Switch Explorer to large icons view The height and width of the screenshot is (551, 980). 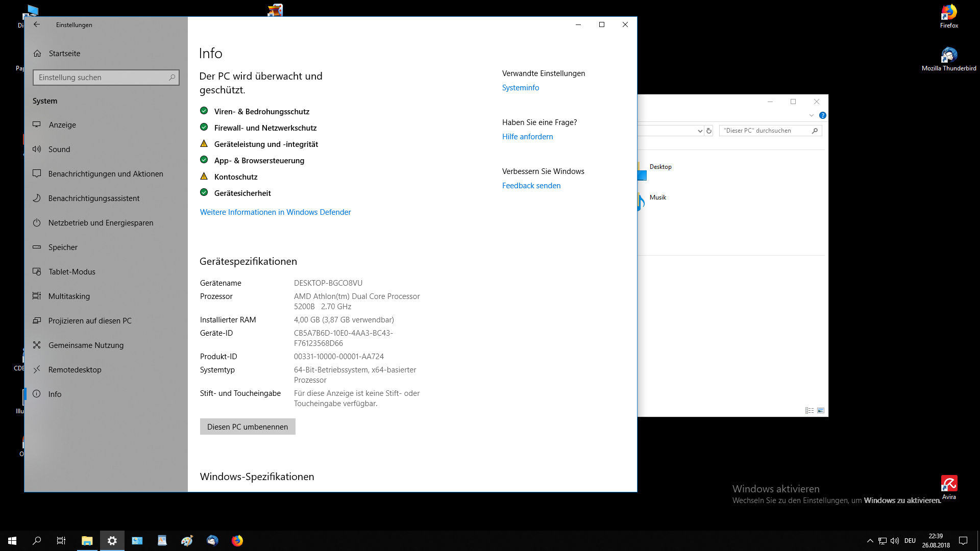[821, 411]
